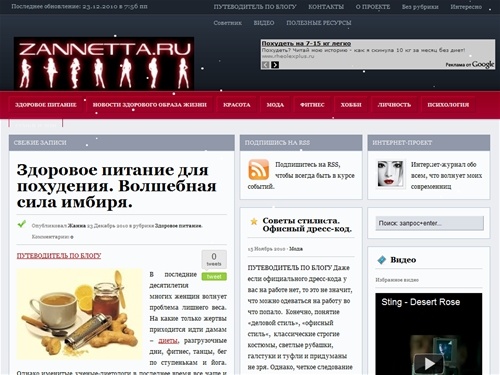
Task: Open О ПРОЕКТЕ menu item
Action: pyautogui.click(x=373, y=7)
